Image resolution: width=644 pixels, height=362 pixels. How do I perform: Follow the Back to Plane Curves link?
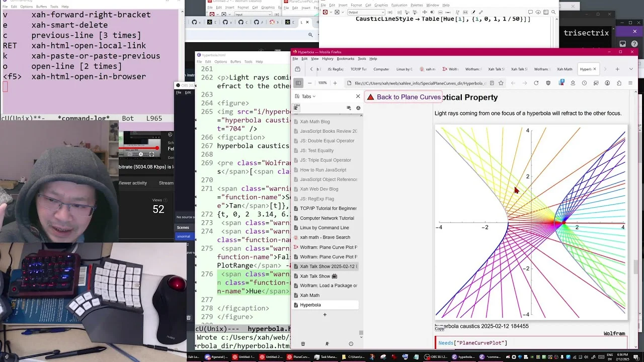coord(408,97)
